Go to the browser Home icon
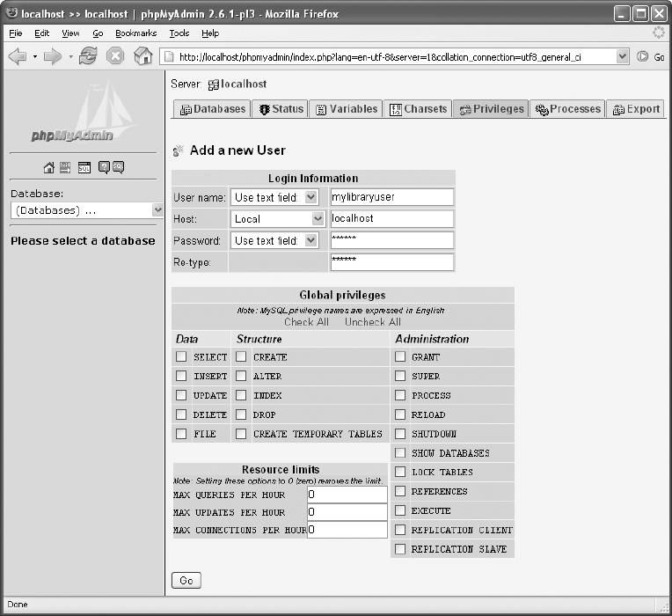Viewport: 672px width, 616px height. (x=142, y=55)
